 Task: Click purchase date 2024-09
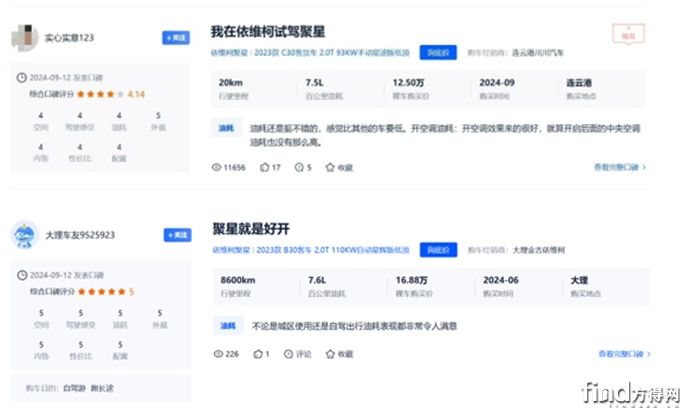497,83
